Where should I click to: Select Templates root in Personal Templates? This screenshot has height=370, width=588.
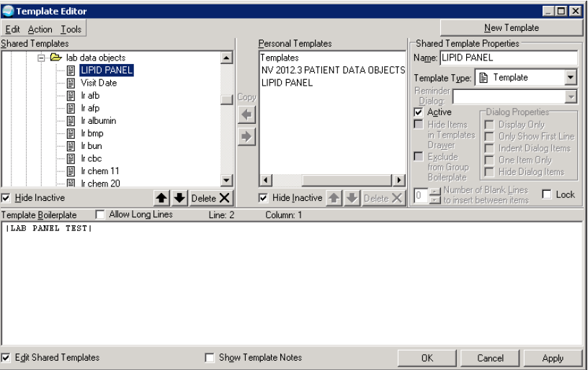point(280,58)
